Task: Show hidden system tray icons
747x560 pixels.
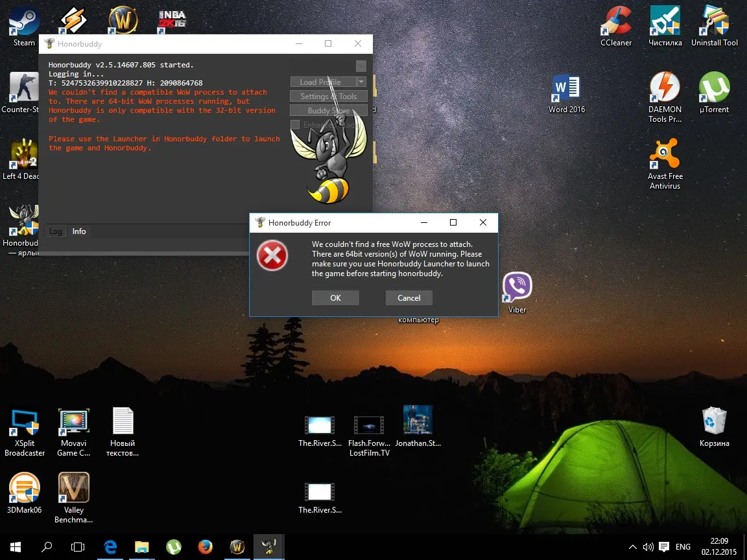Action: (633, 547)
